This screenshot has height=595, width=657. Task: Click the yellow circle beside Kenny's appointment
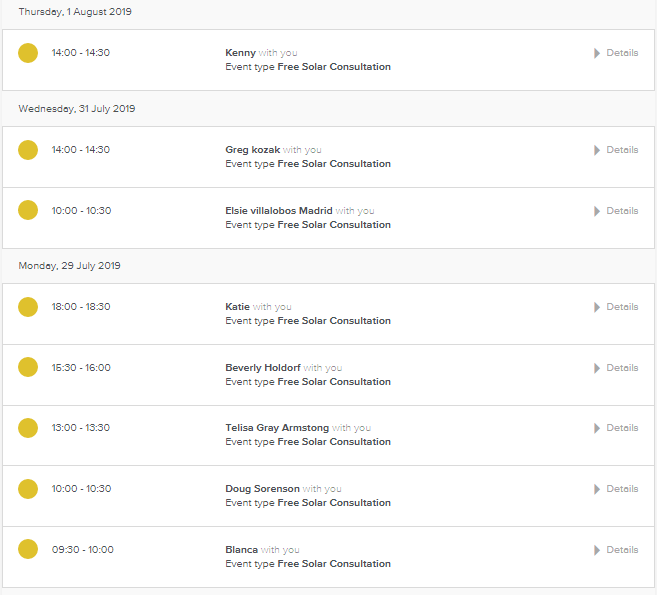tap(28, 53)
